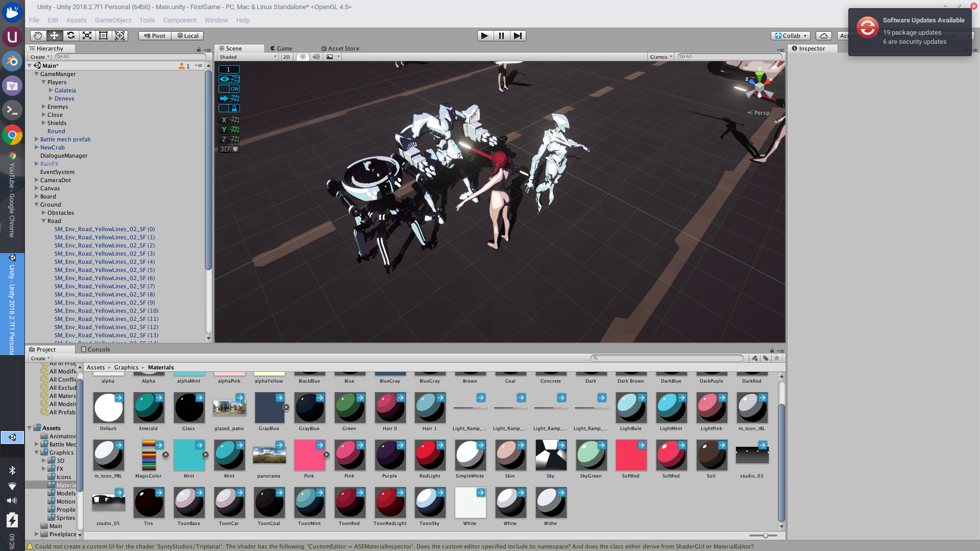The height and width of the screenshot is (551, 980).
Task: Open Blender from the dock
Action: coord(12,61)
